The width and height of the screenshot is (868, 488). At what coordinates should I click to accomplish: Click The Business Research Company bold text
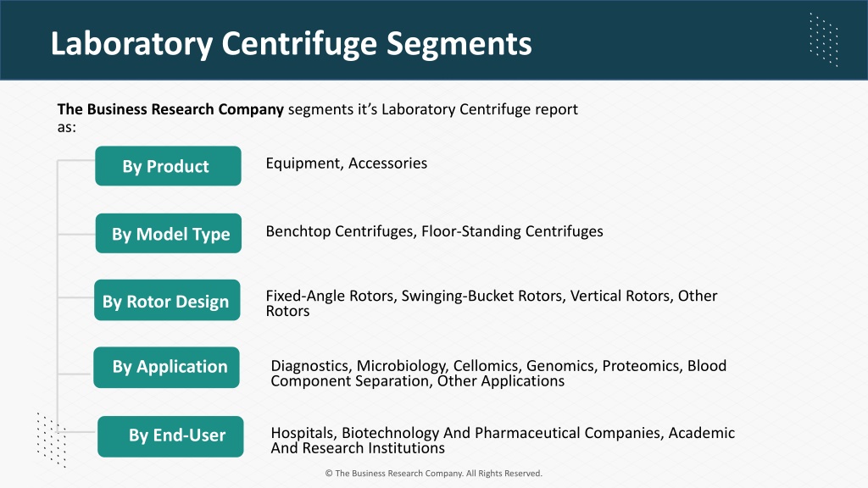point(170,109)
